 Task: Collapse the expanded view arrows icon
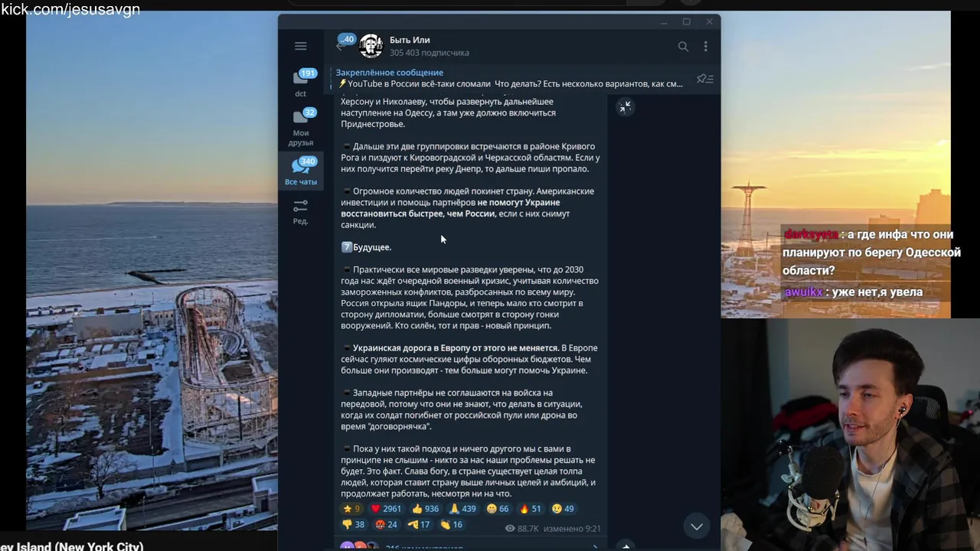point(626,107)
